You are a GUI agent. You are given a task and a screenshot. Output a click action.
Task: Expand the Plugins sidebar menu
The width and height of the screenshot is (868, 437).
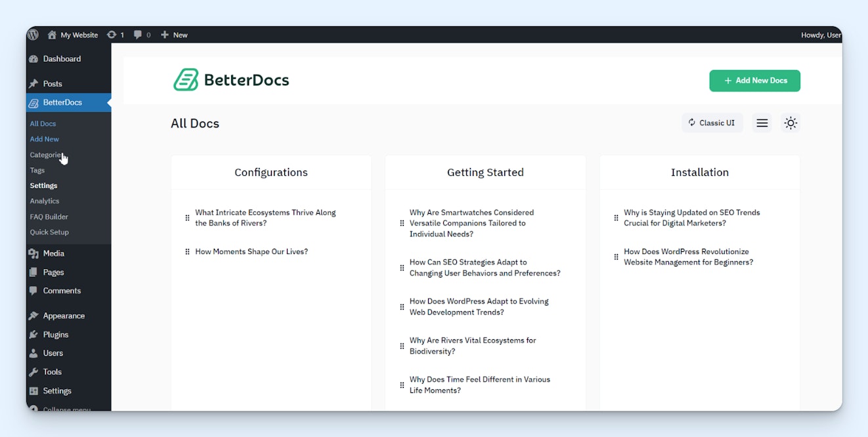[55, 335]
